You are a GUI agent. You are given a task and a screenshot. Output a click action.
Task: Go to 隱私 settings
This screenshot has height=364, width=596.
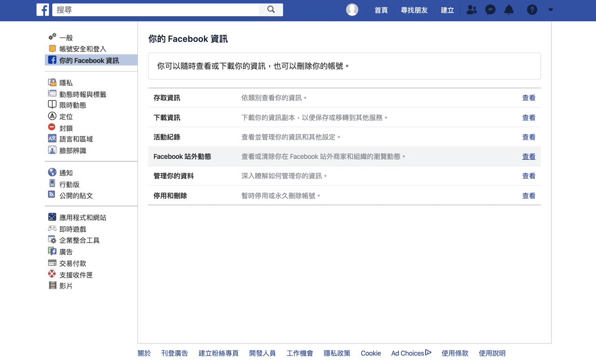pos(66,83)
